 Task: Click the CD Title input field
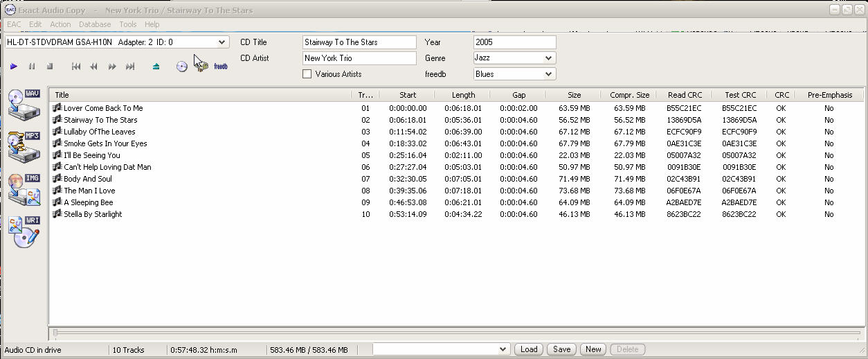point(360,42)
